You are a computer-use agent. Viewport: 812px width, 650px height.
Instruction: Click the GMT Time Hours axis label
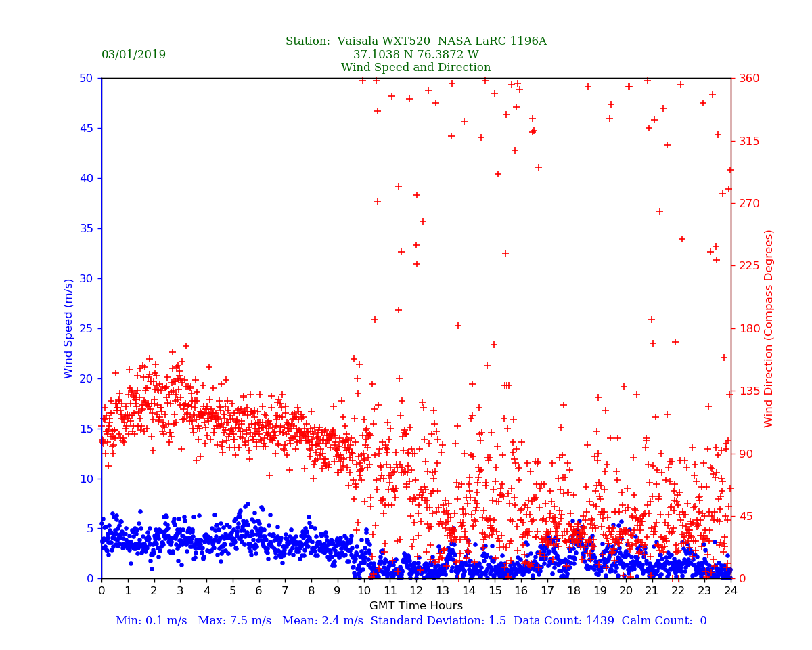415,606
